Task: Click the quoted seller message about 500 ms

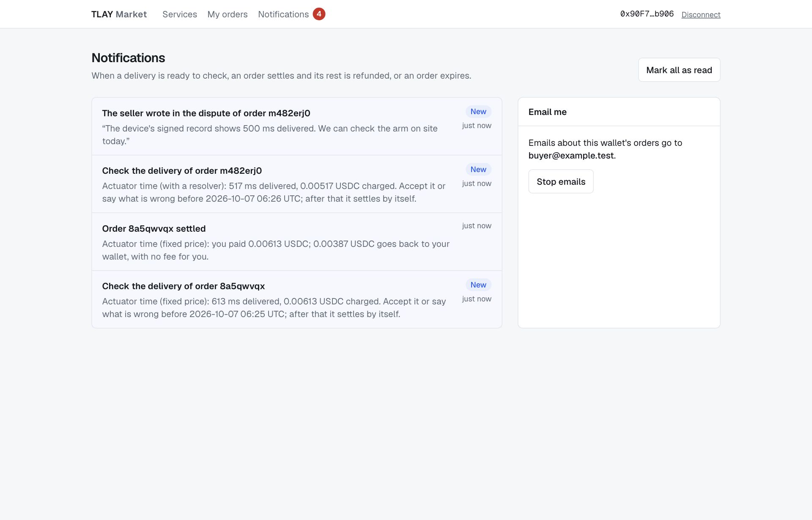Action: point(270,135)
